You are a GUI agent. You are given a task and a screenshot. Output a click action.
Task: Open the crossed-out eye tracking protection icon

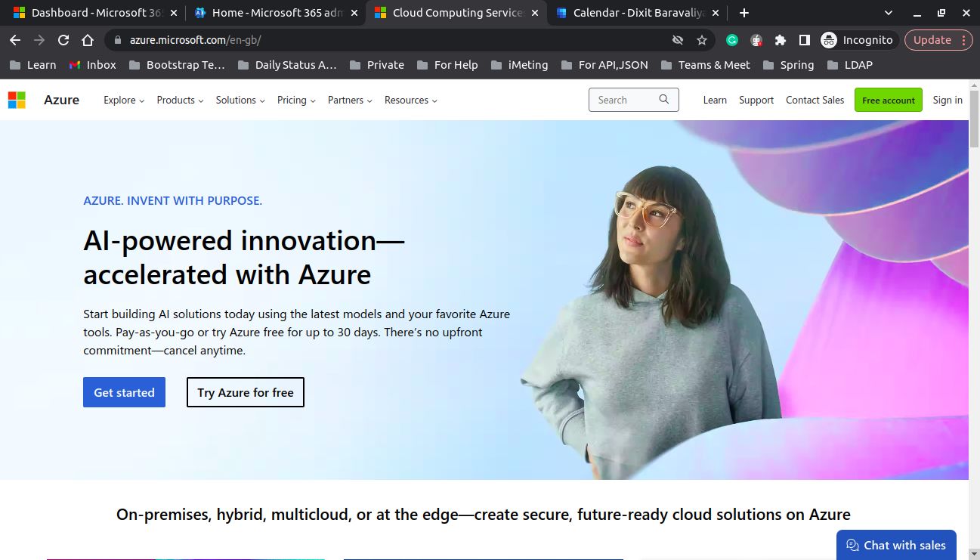coord(678,40)
